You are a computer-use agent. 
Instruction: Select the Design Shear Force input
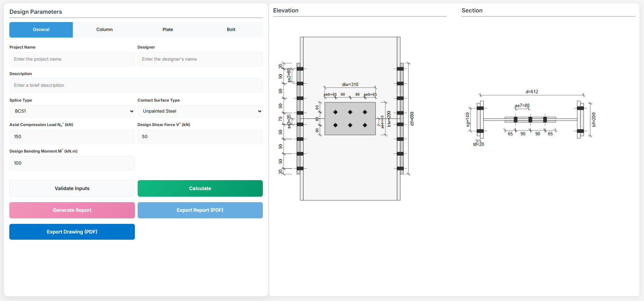pyautogui.click(x=200, y=137)
